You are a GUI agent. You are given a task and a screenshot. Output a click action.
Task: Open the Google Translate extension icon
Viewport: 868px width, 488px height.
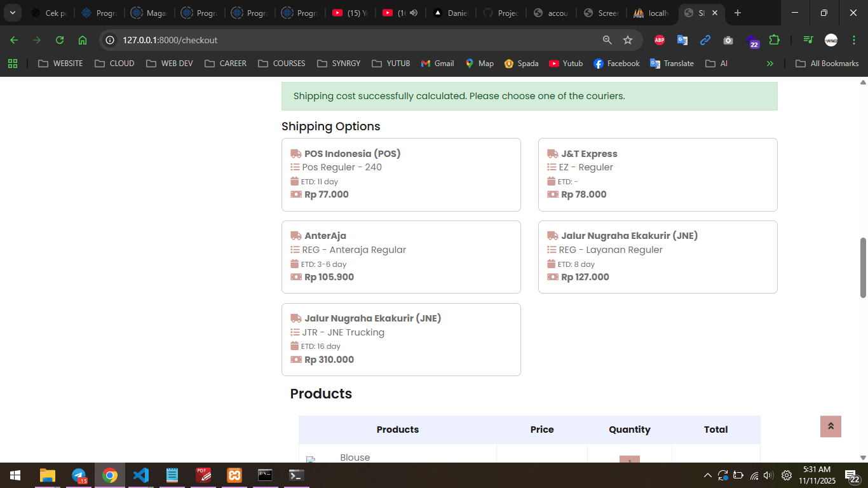point(682,40)
